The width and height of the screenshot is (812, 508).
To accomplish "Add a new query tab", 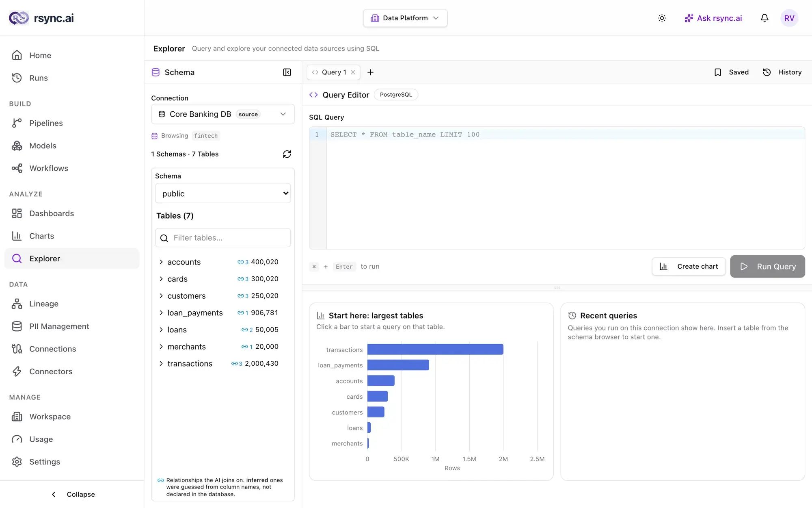I will click(x=370, y=72).
